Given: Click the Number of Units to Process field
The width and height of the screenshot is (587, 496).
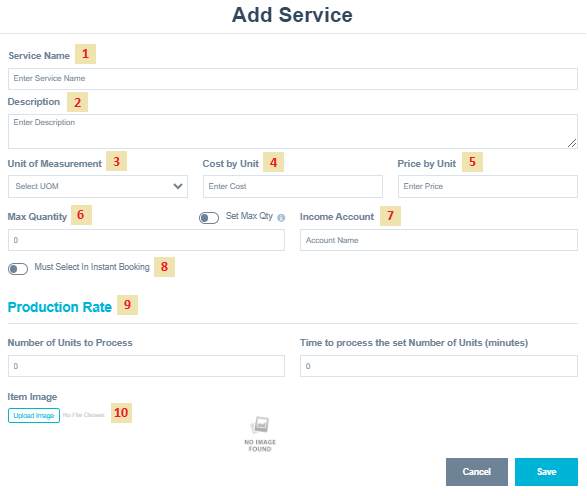Looking at the screenshot, I should (x=146, y=366).
